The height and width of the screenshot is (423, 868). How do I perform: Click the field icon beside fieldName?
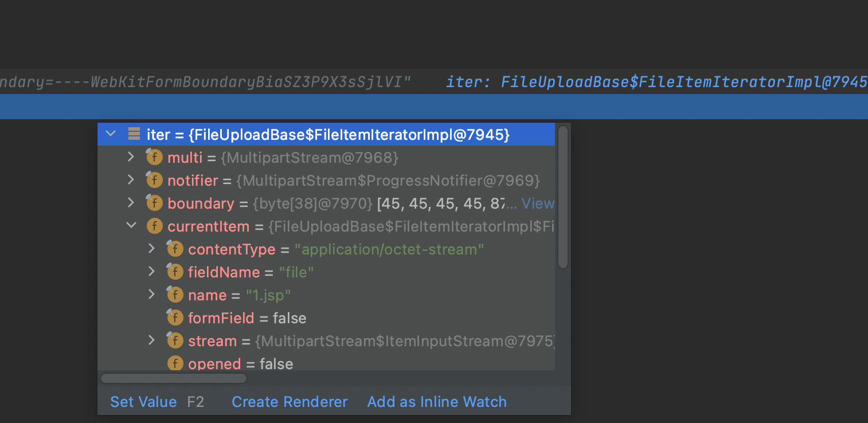(175, 271)
